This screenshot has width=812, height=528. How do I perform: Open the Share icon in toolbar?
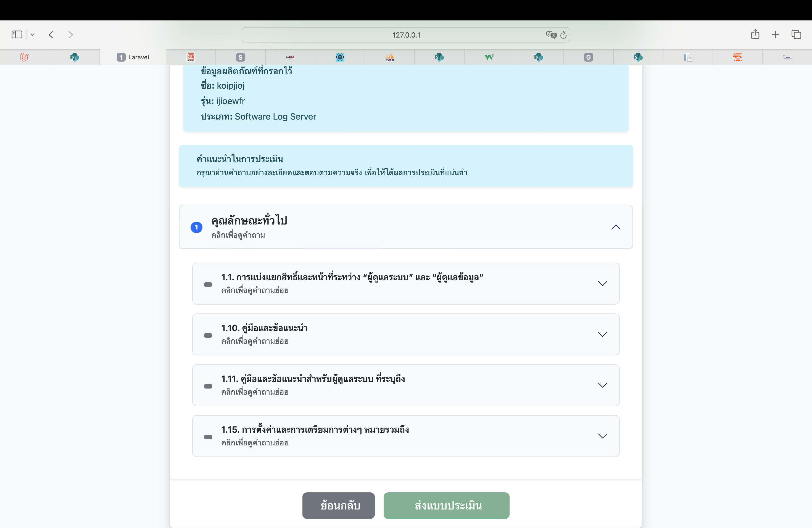coord(755,35)
